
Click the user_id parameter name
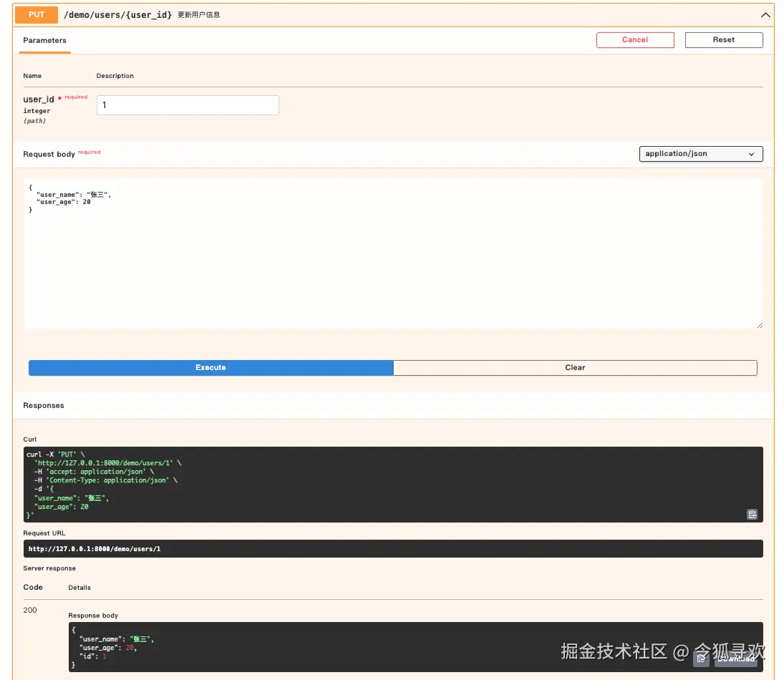(x=39, y=99)
